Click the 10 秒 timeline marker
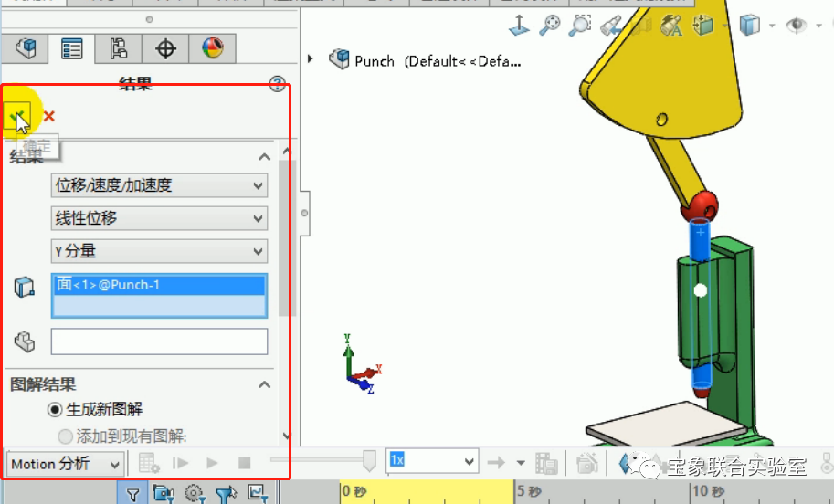The height and width of the screenshot is (504, 834). tap(708, 491)
